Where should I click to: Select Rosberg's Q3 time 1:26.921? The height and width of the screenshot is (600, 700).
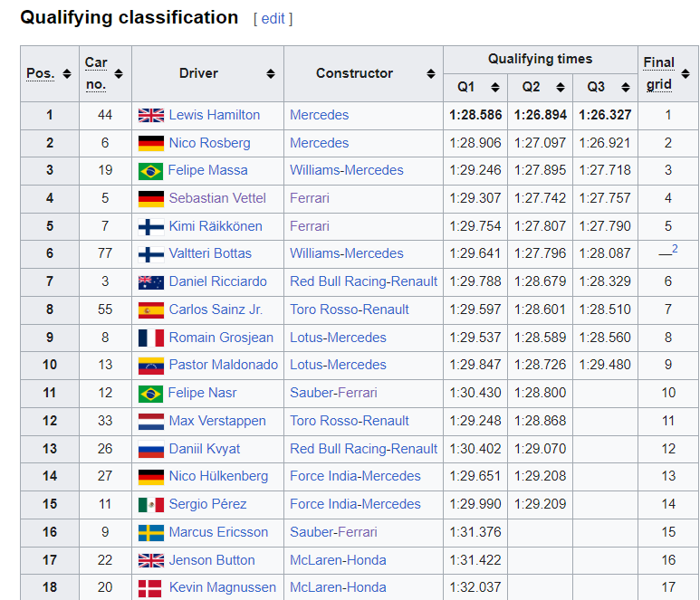pos(605,143)
